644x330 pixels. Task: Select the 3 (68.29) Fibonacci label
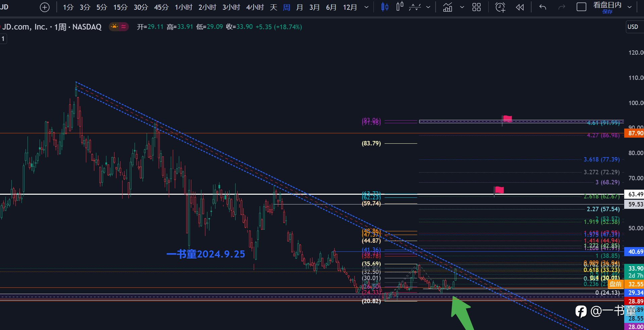(607, 182)
